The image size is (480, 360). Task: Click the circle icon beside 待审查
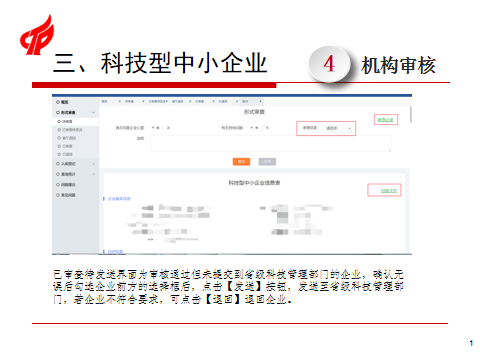(x=59, y=122)
